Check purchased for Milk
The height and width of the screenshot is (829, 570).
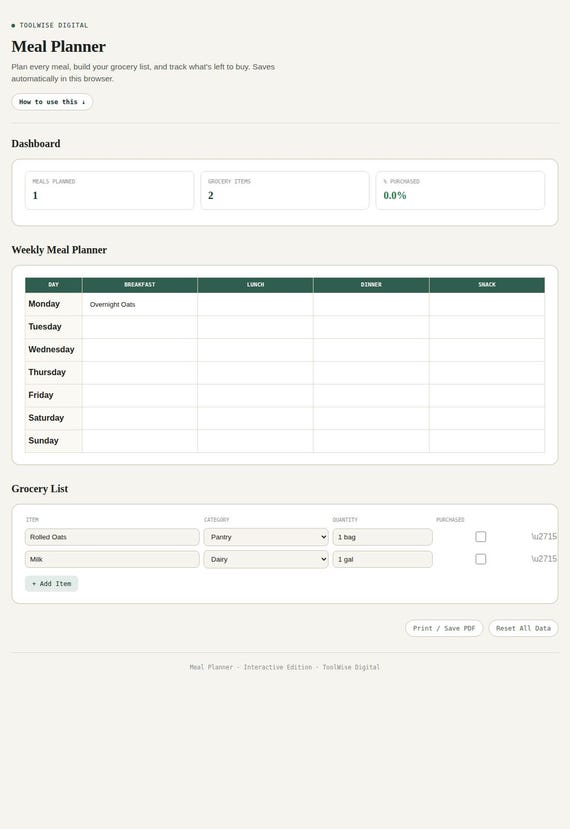point(481,559)
